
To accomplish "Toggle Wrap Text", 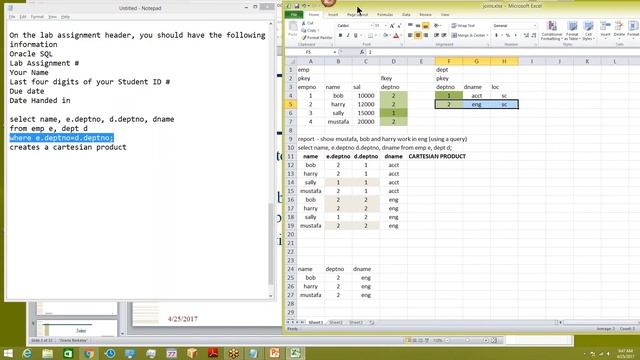I will (463, 26).
